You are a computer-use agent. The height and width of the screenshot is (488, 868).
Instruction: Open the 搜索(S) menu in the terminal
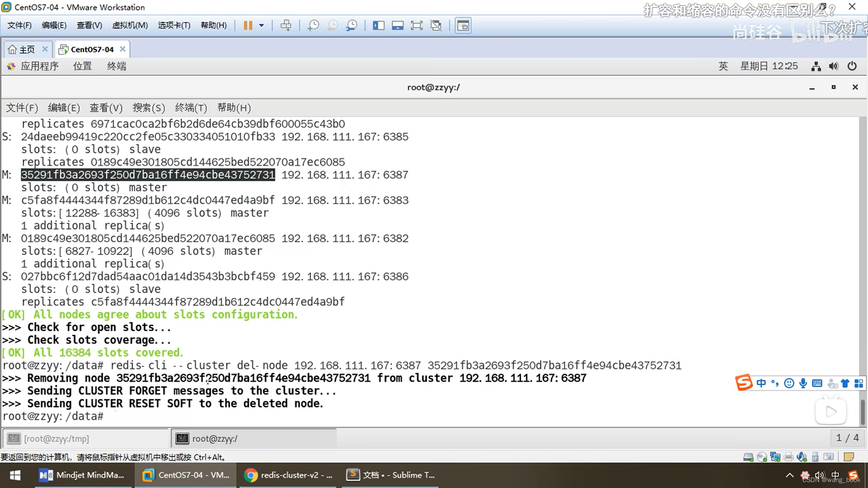pyautogui.click(x=148, y=108)
